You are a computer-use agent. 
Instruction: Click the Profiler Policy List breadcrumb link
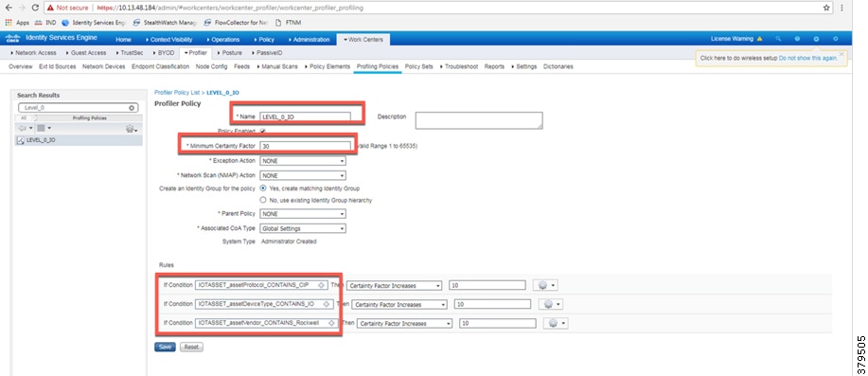pos(177,93)
